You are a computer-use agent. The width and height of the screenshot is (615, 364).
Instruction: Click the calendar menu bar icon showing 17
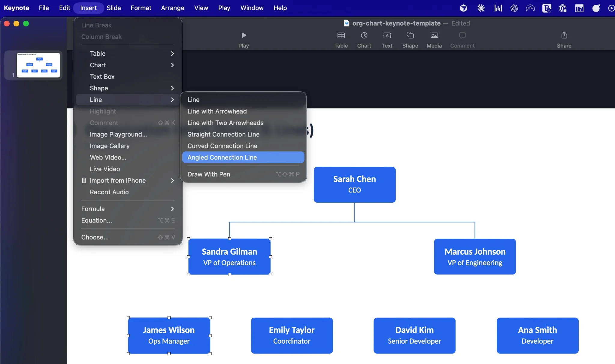point(579,8)
